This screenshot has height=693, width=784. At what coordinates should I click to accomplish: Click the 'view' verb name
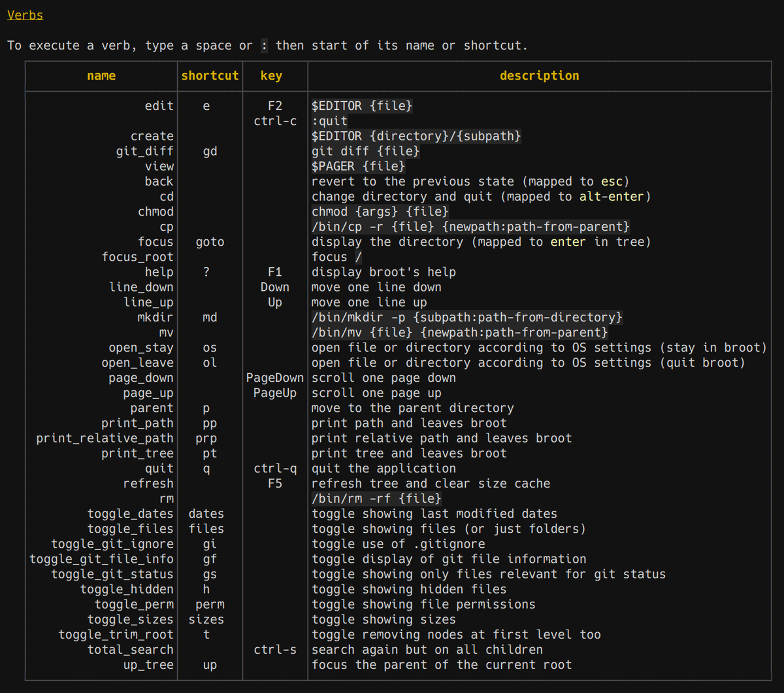click(159, 166)
